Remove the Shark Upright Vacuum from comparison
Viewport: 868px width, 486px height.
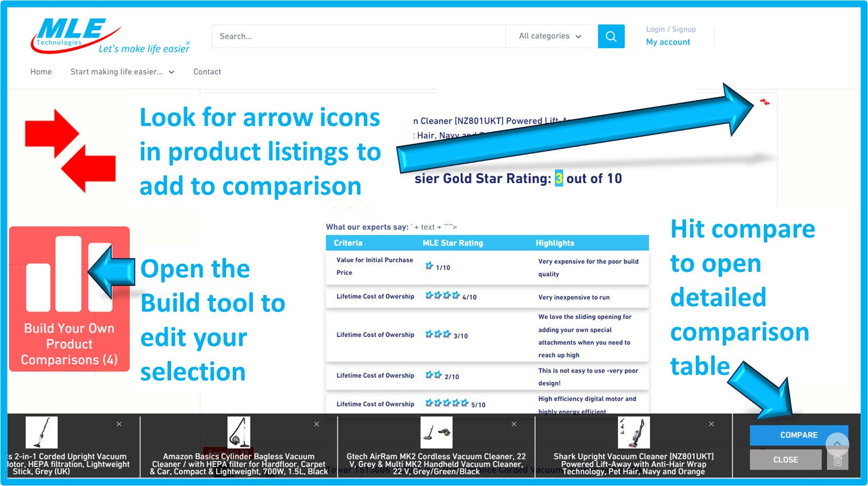pos(711,424)
